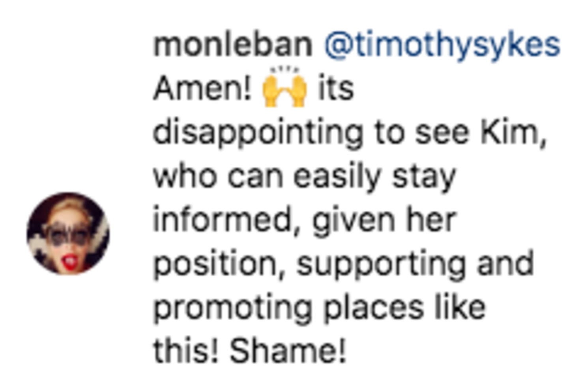This screenshot has height=392, width=584.
Task: Select the word "stay" in the comment
Action: pyautogui.click(x=424, y=176)
